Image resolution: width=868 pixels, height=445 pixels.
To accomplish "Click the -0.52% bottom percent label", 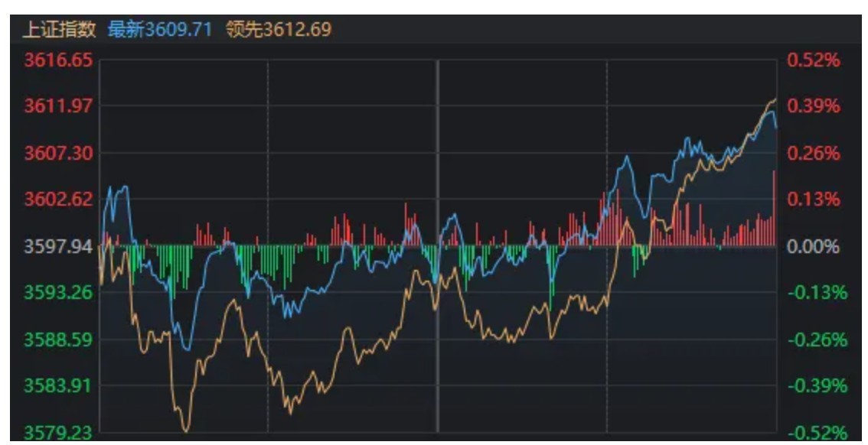I will click(x=817, y=433).
